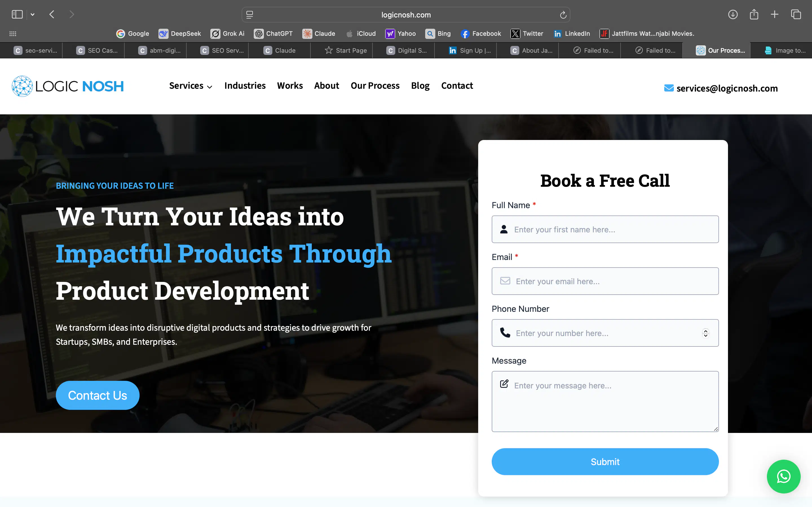Click the Full Name input field
This screenshot has height=507, width=812.
(605, 229)
